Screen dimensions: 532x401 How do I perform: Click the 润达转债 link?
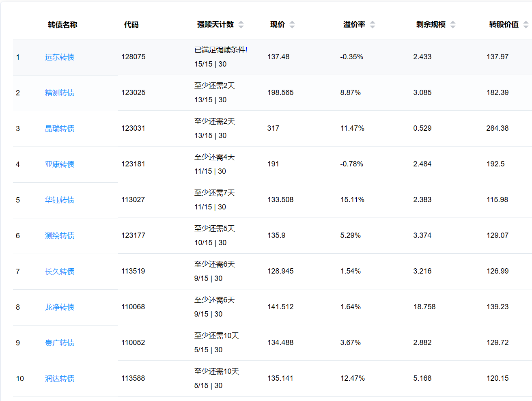pyautogui.click(x=60, y=379)
